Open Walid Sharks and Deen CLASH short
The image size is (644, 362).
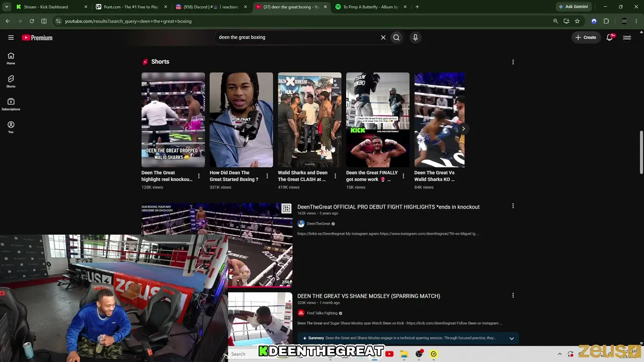[309, 120]
